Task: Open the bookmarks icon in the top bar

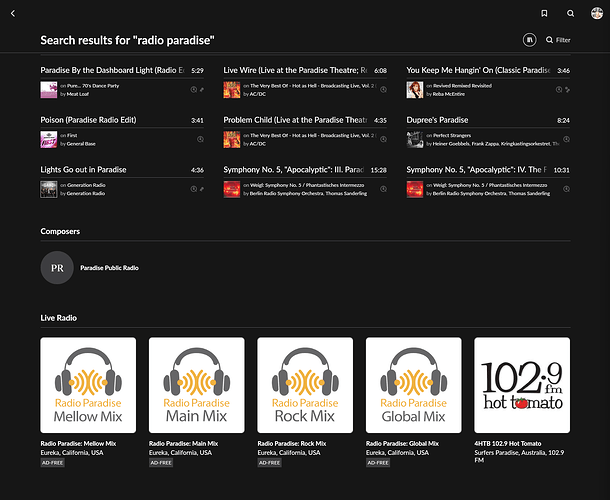Action: (x=544, y=14)
